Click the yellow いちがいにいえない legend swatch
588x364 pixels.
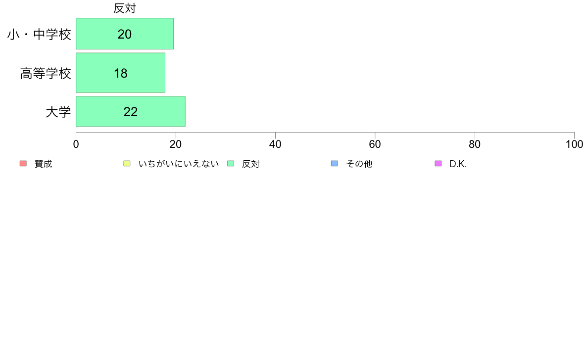(127, 163)
